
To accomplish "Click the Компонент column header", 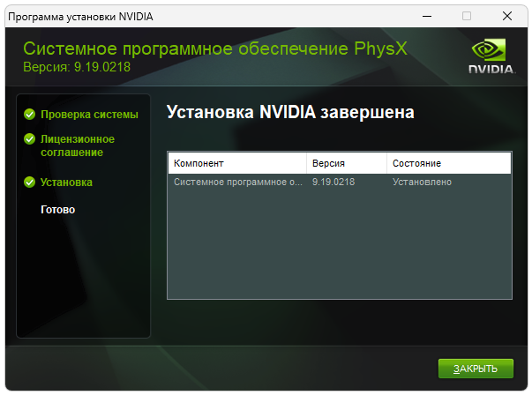I will [x=237, y=163].
